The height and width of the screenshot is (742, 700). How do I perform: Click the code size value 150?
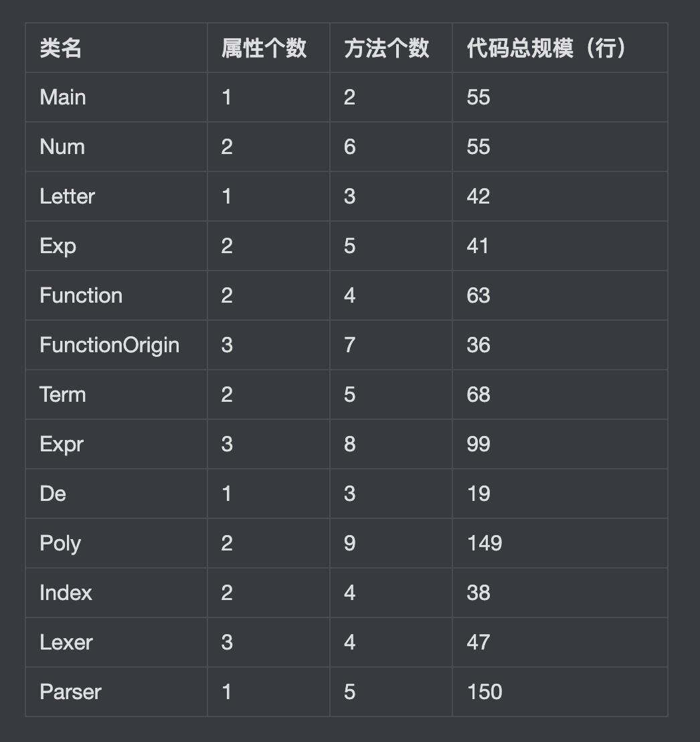pyautogui.click(x=485, y=692)
